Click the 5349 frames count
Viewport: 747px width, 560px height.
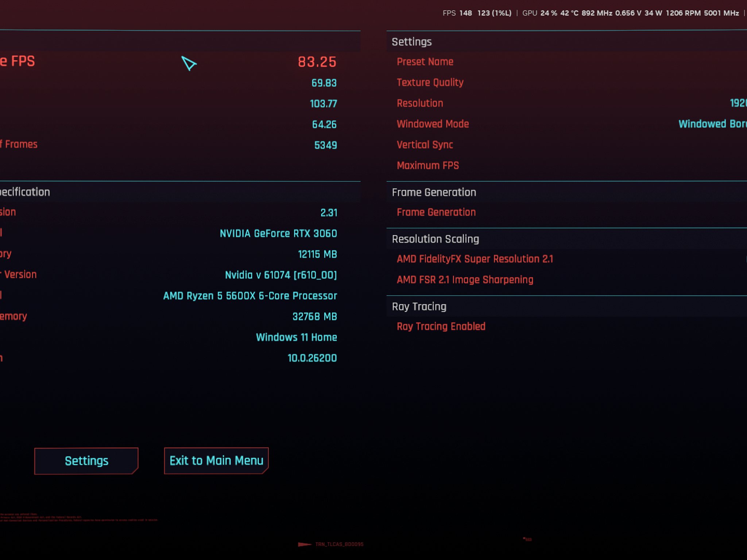click(325, 145)
